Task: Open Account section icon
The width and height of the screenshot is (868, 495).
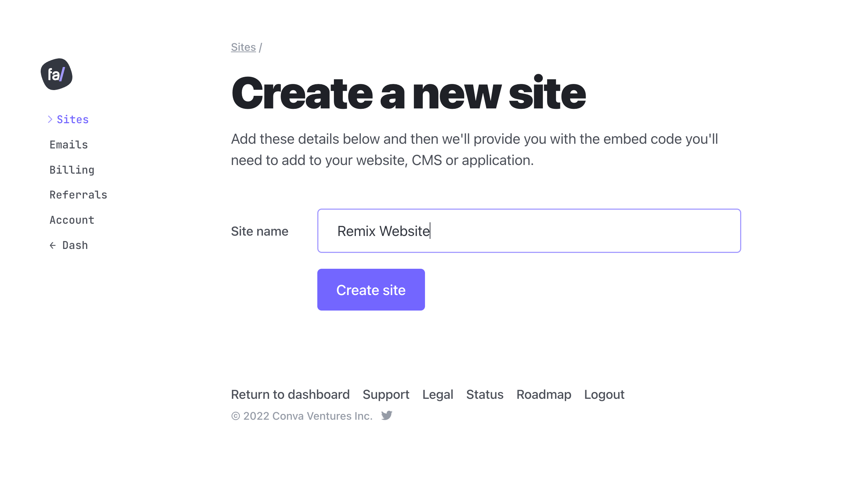Action: coord(72,219)
